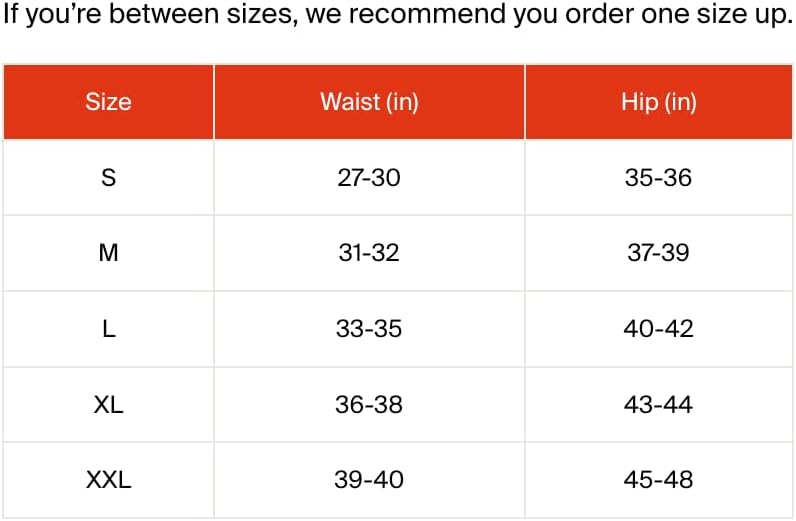Select the XL size cell
This screenshot has width=796, height=521.
[108, 405]
